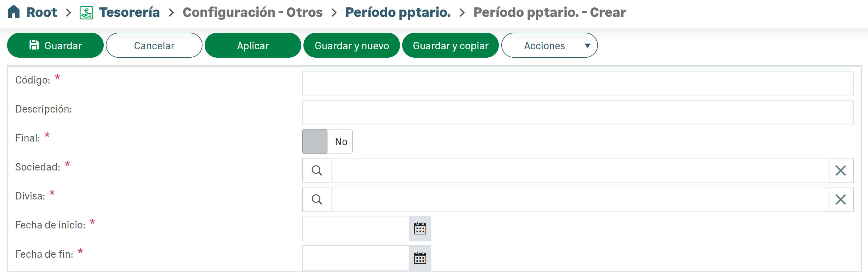The height and width of the screenshot is (279, 868).
Task: Click the Root home icon
Action: pyautogui.click(x=14, y=12)
